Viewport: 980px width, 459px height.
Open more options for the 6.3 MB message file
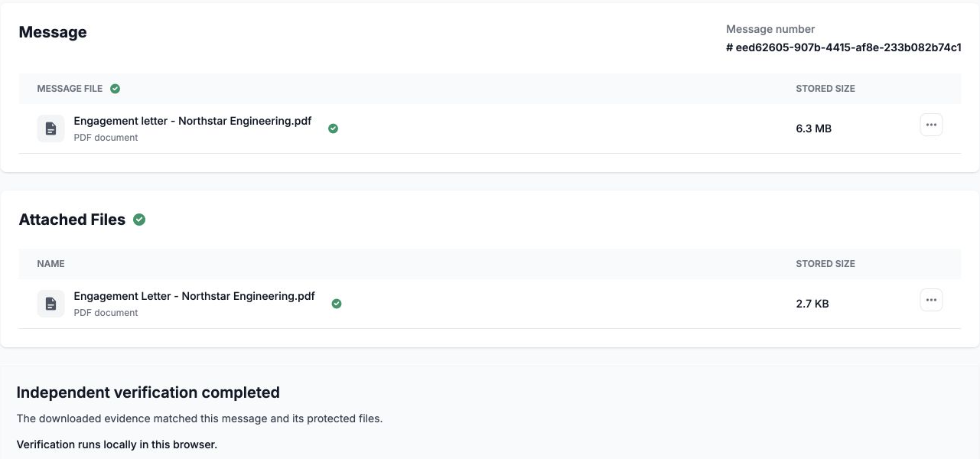[931, 125]
